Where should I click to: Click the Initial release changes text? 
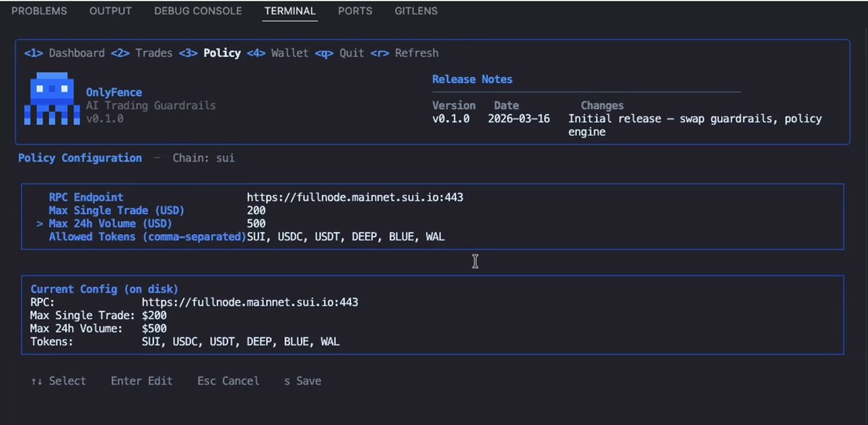(695, 125)
